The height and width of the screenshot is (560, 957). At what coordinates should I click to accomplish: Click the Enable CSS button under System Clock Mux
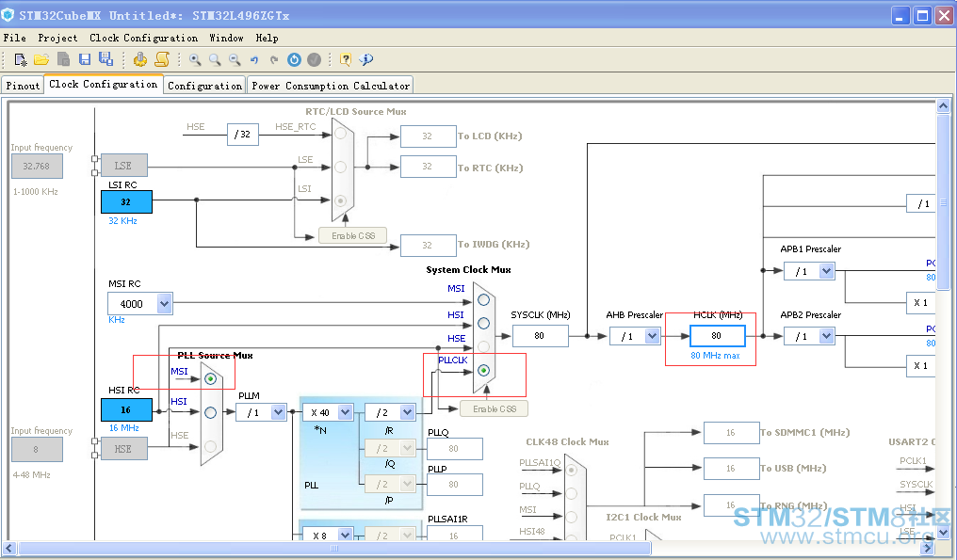coord(495,408)
